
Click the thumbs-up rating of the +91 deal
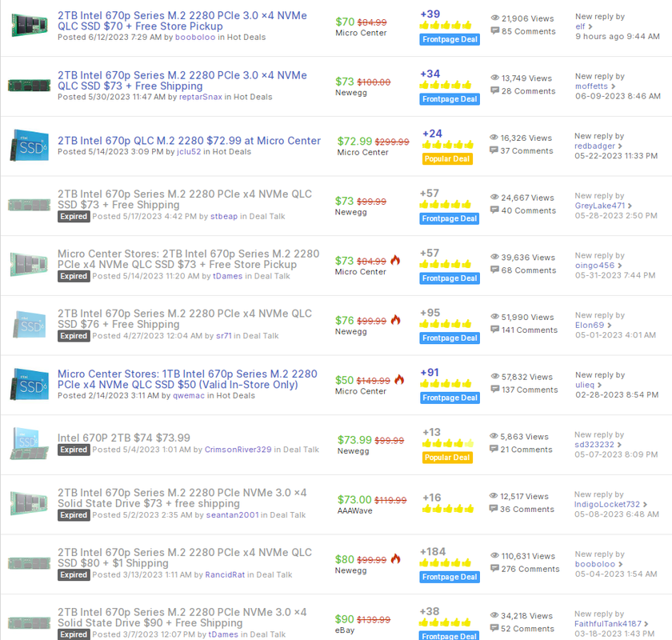pyautogui.click(x=446, y=384)
